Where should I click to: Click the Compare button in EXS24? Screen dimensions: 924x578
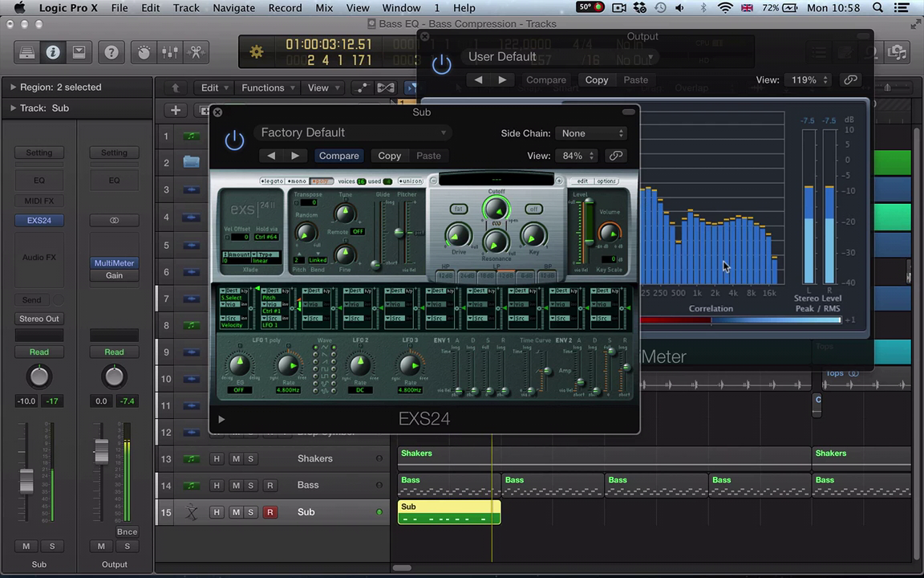pyautogui.click(x=338, y=156)
